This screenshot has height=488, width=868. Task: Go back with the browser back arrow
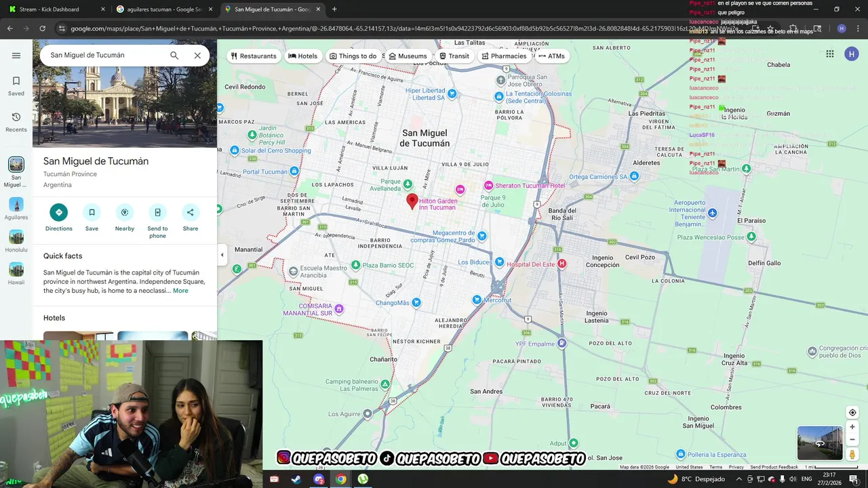tap(10, 28)
